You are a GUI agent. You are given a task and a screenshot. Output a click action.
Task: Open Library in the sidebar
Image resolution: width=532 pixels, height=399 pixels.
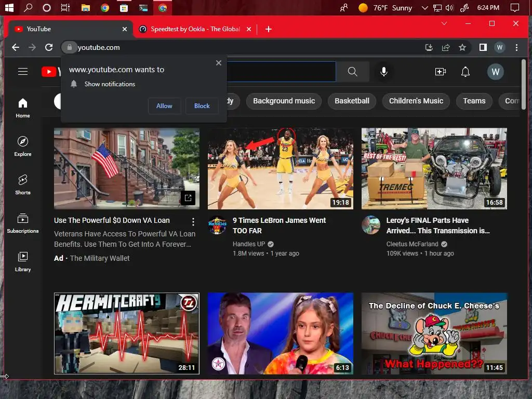pos(23,261)
